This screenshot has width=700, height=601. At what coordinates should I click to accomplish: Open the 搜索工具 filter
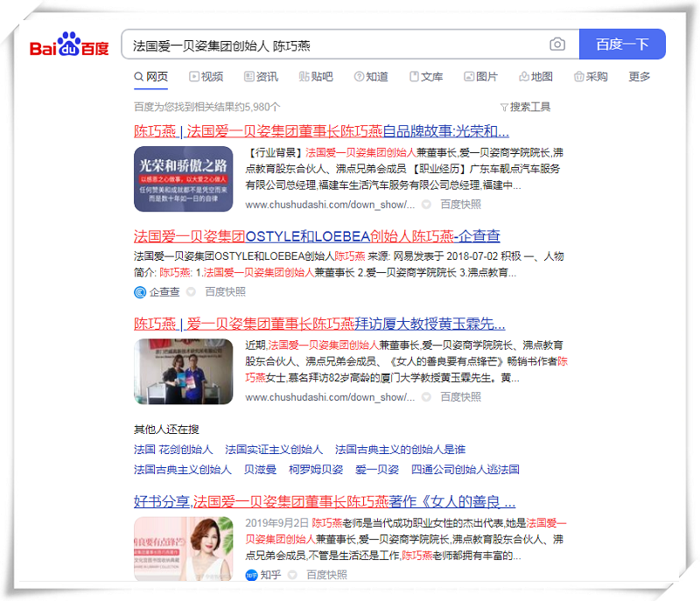(x=525, y=107)
